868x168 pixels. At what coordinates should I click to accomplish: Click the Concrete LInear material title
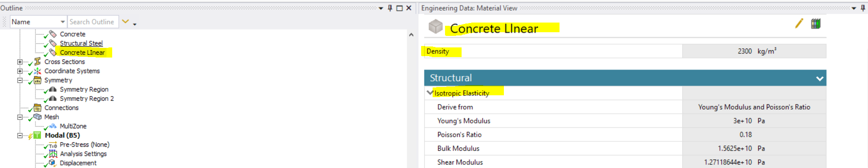[x=494, y=29]
